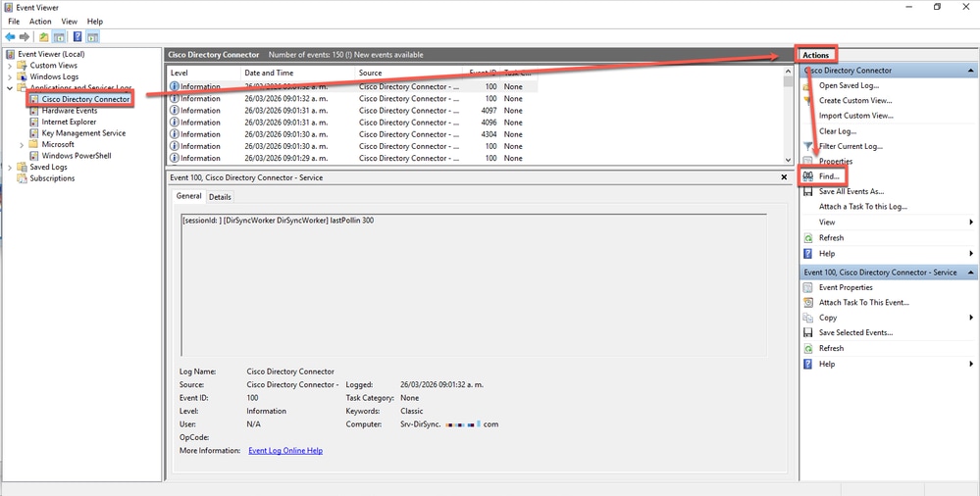The image size is (980, 496).
Task: Click Import Custom View action
Action: [855, 116]
